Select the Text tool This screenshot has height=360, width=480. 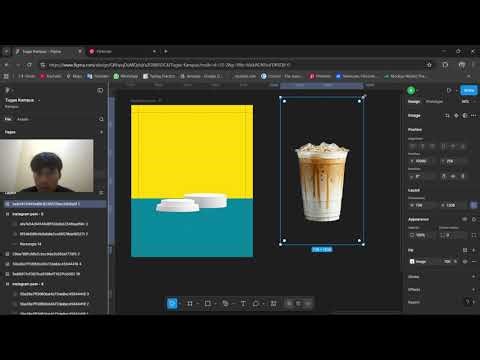pos(243,303)
